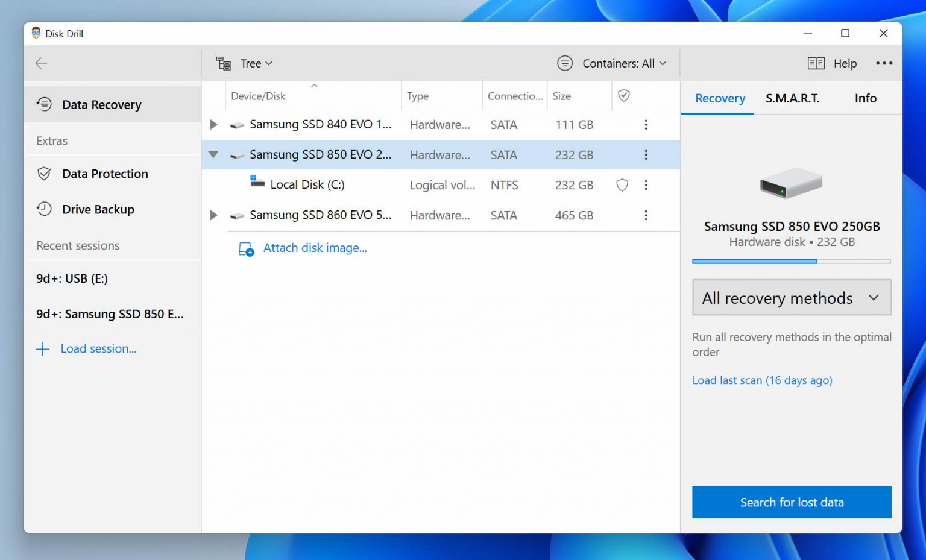Viewport: 926px width, 560px height.
Task: Click the Local Disk (C:) volume icon
Action: (257, 181)
